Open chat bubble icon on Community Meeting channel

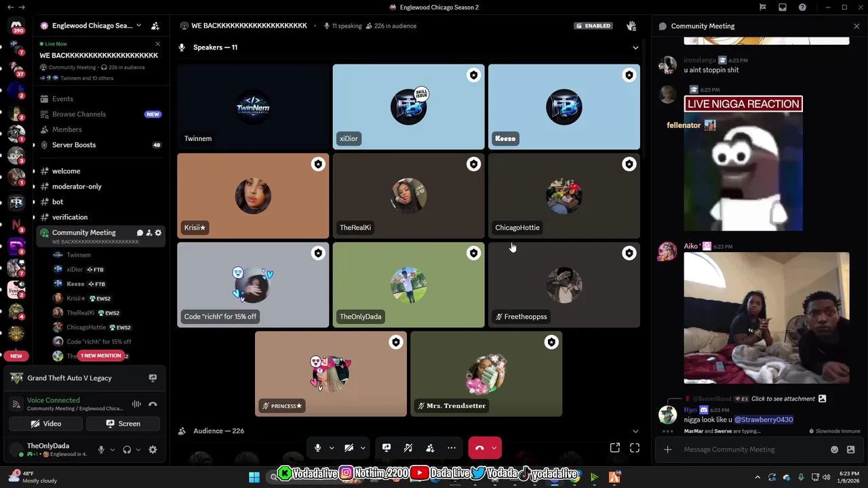(x=140, y=232)
